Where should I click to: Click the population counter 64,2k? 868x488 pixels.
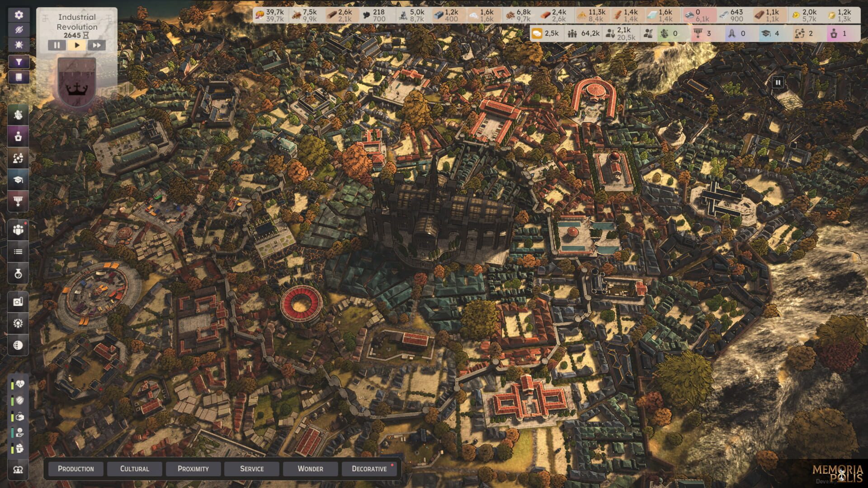[x=584, y=33]
